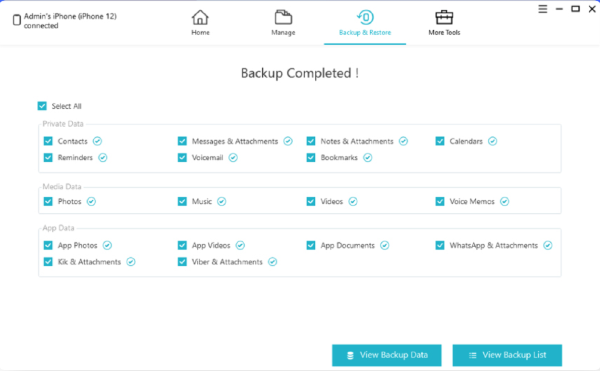Viewport: 600px width, 371px height.
Task: Click the Backup & Restore circular arrow icon
Action: pos(365,17)
